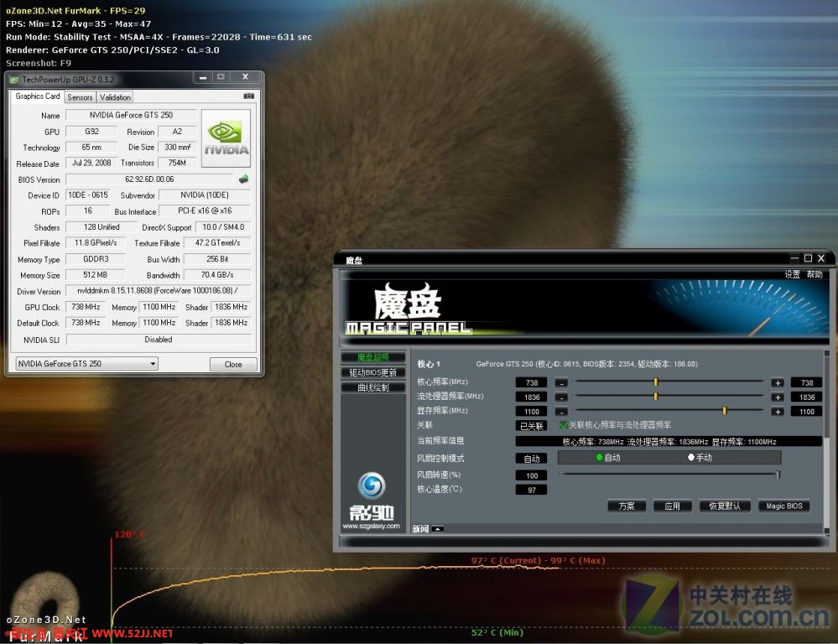The width and height of the screenshot is (838, 644).
Task: Select the 自动 fan control radio button
Action: pos(600,458)
